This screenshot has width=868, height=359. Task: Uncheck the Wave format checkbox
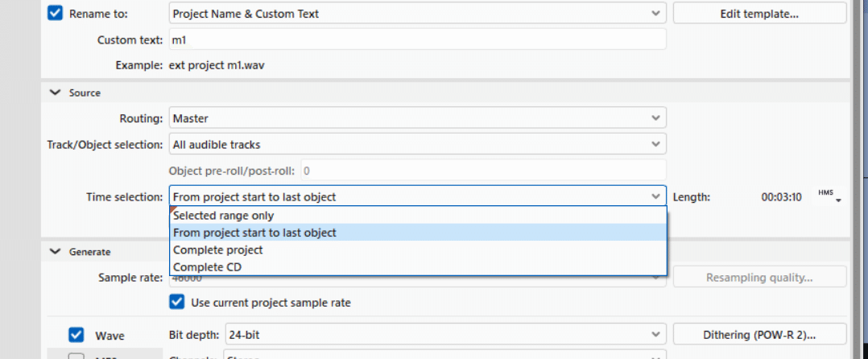tap(76, 335)
